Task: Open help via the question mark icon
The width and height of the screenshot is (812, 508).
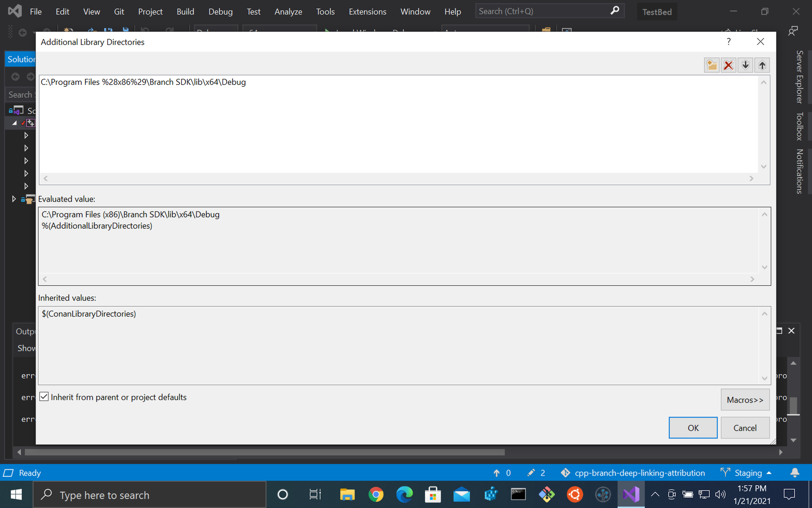Action: pos(728,41)
